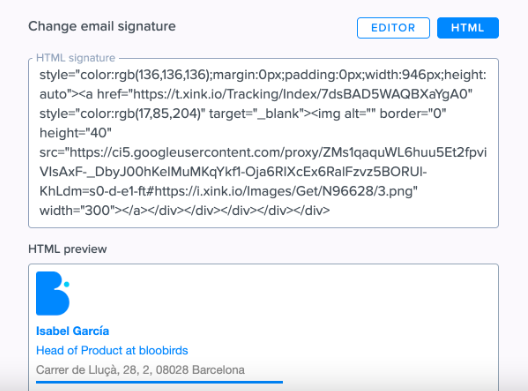This screenshot has width=528, height=391.
Task: Click the bloobirds logo in the preview
Action: click(53, 293)
